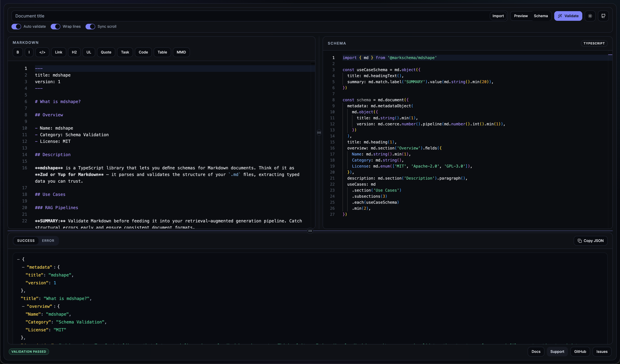Switch to the ERROR results tab

pyautogui.click(x=48, y=241)
